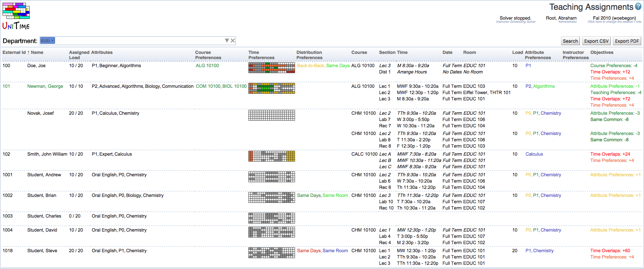Viewport: 644px width, 269px height.
Task: Click the UniTime logo
Action: pos(16,16)
